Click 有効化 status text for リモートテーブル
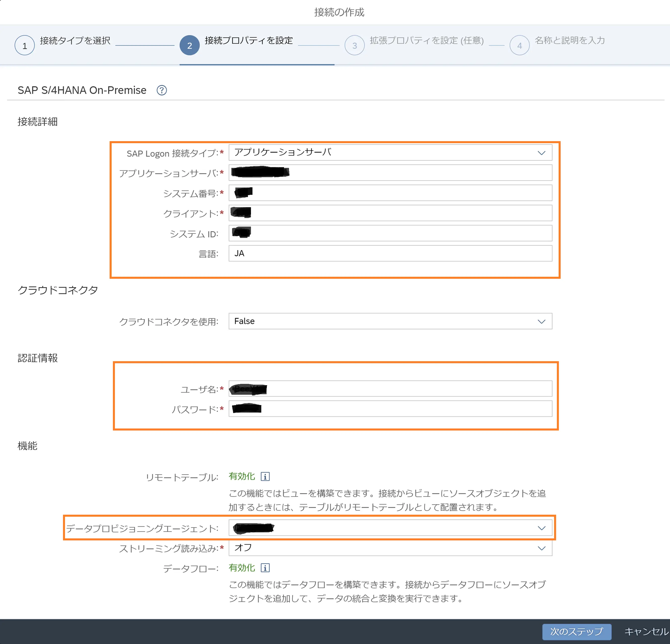670x644 pixels. (x=242, y=476)
